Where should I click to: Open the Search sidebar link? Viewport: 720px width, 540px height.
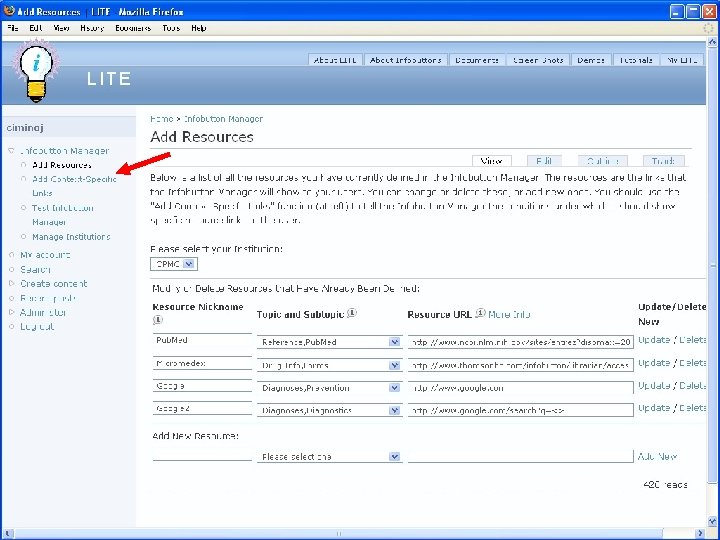pos(35,270)
